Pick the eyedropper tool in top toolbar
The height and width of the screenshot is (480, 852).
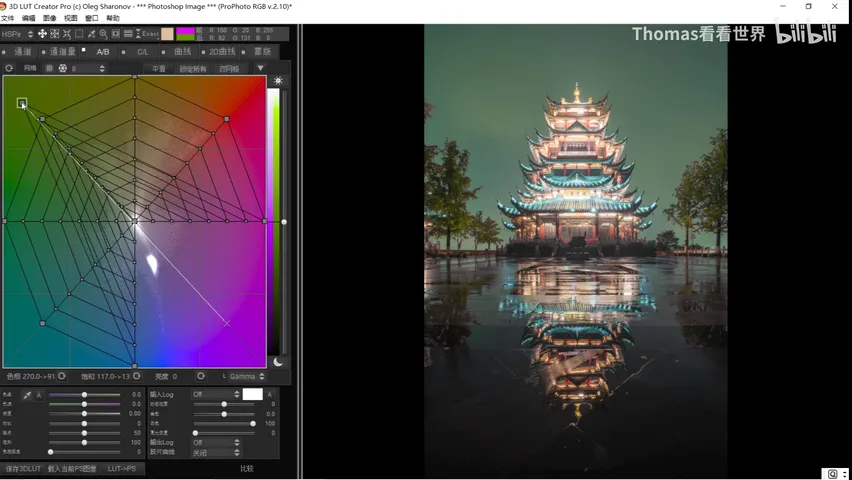(91, 34)
